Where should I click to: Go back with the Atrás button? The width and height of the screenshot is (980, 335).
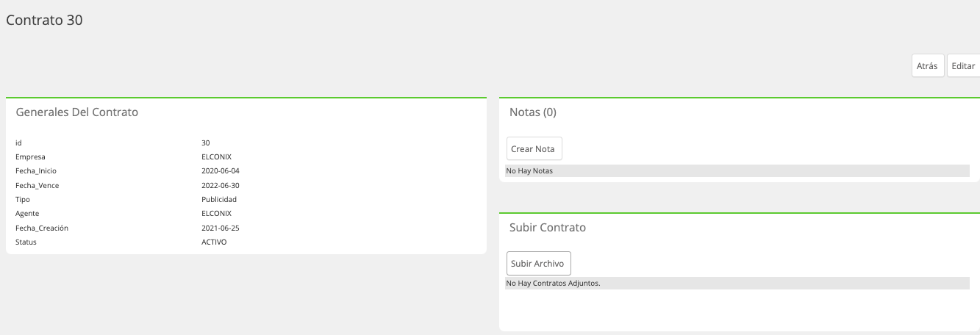click(x=928, y=65)
